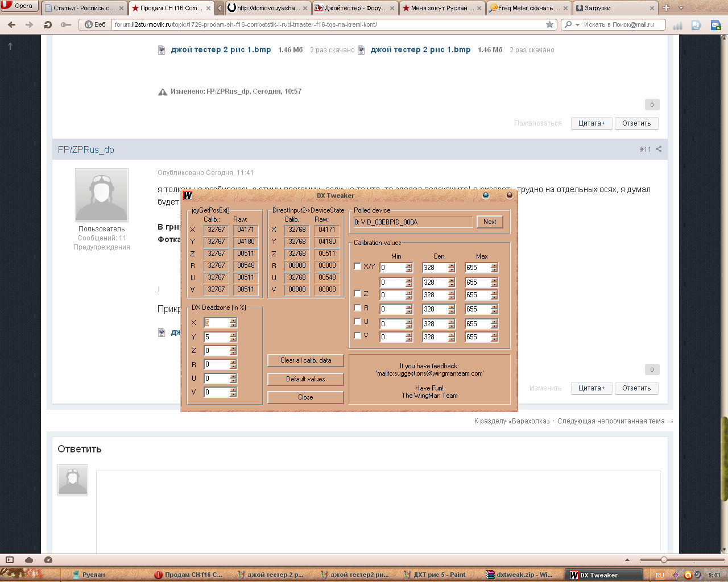Viewport: 728px width, 582px height.
Task: Increase the Y deadzone spinner value
Action: point(233,335)
